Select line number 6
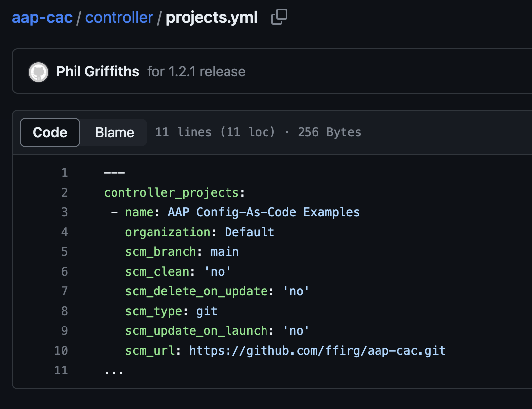 click(65, 271)
